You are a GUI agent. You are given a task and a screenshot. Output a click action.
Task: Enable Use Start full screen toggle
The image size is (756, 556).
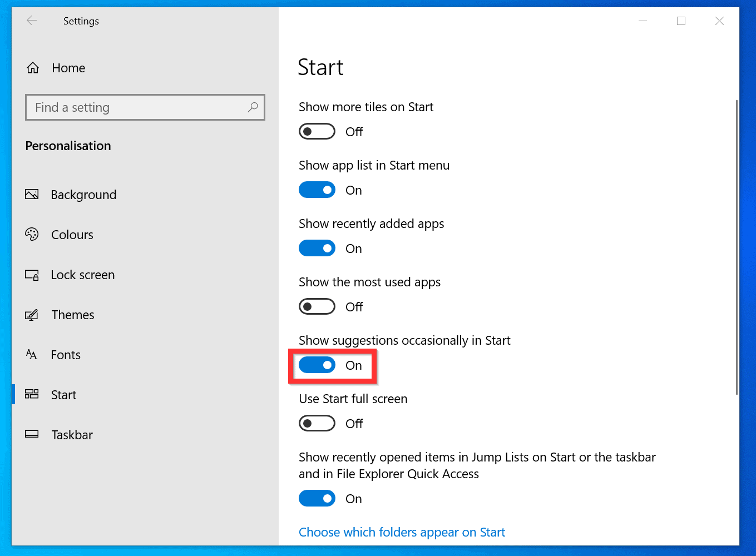point(317,424)
